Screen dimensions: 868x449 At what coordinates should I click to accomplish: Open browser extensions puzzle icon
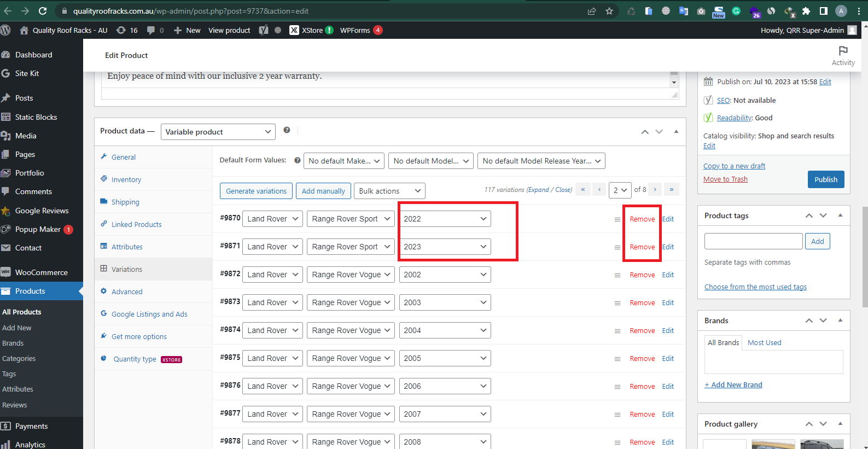pos(806,11)
